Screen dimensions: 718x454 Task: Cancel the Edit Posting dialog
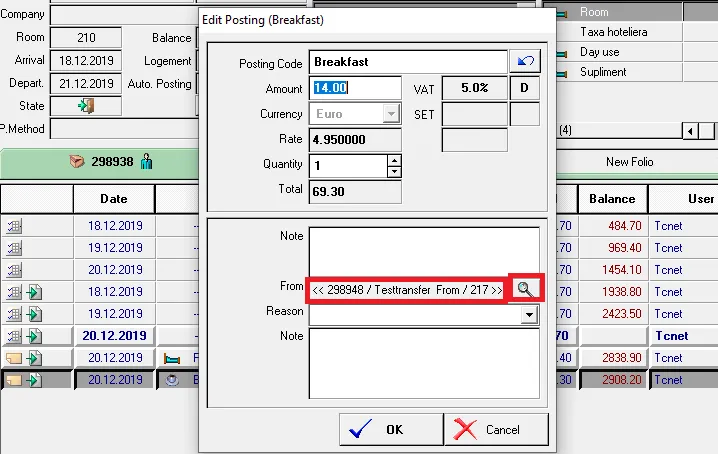coord(496,429)
